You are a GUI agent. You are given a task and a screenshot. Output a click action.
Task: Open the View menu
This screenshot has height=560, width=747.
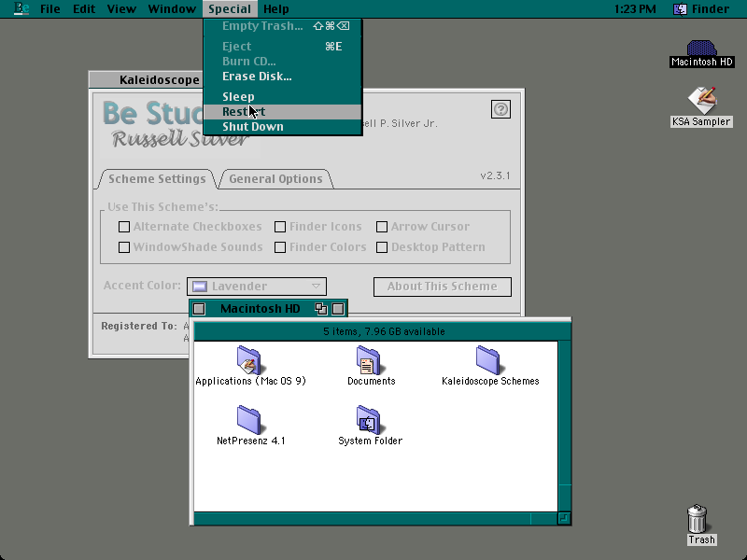121,8
